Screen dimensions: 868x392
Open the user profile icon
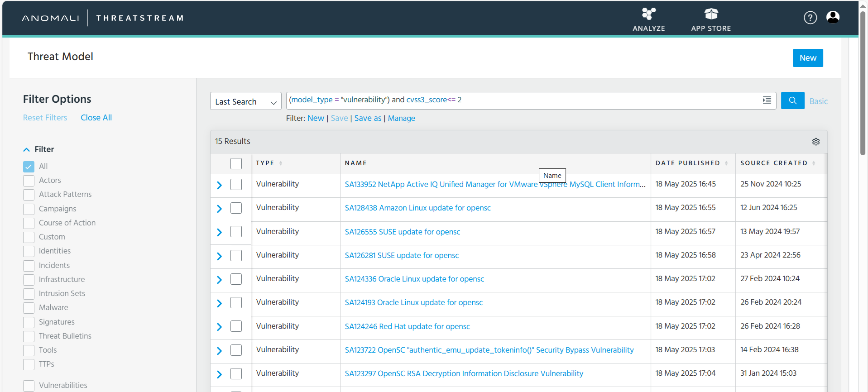click(x=833, y=17)
